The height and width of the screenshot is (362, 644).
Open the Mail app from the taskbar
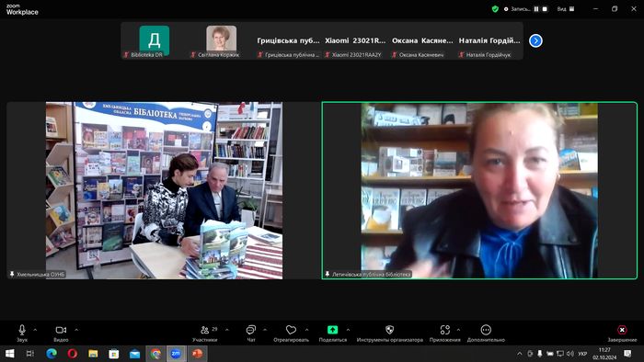pyautogui.click(x=134, y=354)
